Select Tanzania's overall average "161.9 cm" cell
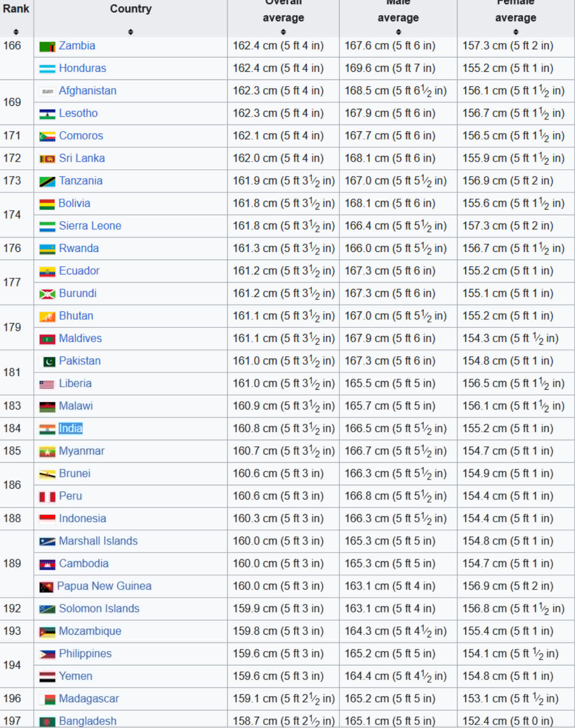 (x=284, y=181)
